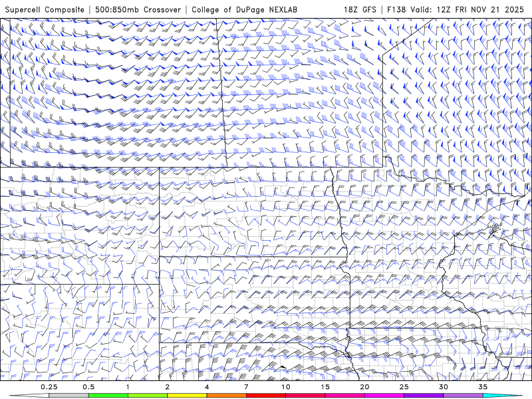This screenshot has width=532, height=399.
Task: Click the scale label reading 30
Action: pyautogui.click(x=444, y=387)
